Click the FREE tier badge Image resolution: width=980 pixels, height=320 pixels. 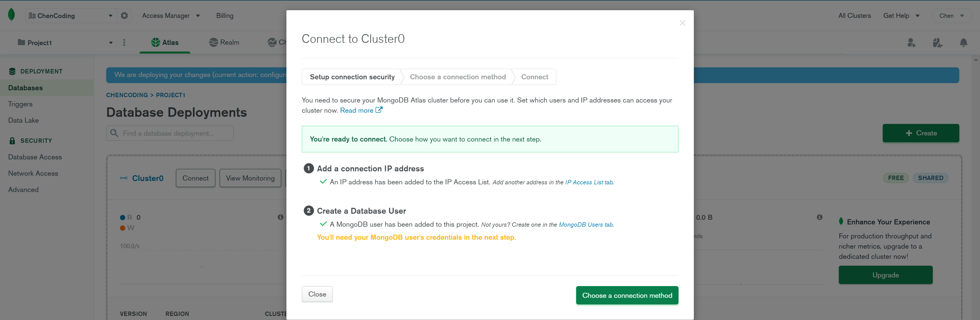pyautogui.click(x=896, y=178)
